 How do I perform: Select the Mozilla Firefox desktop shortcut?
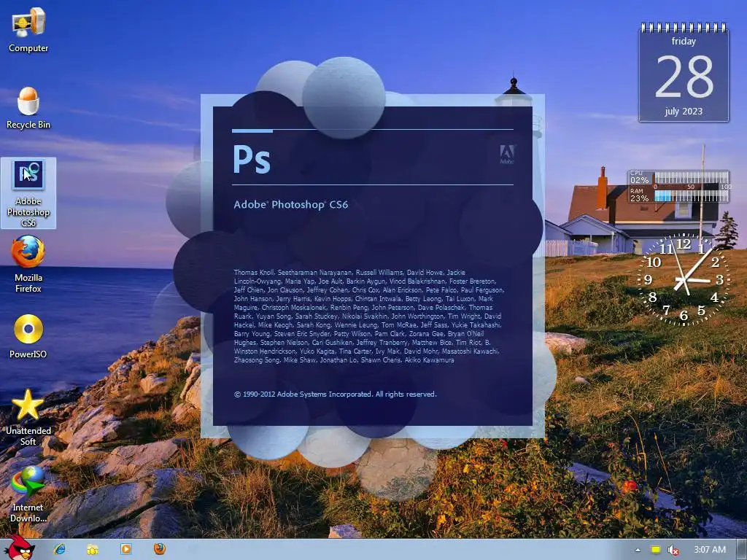click(28, 265)
